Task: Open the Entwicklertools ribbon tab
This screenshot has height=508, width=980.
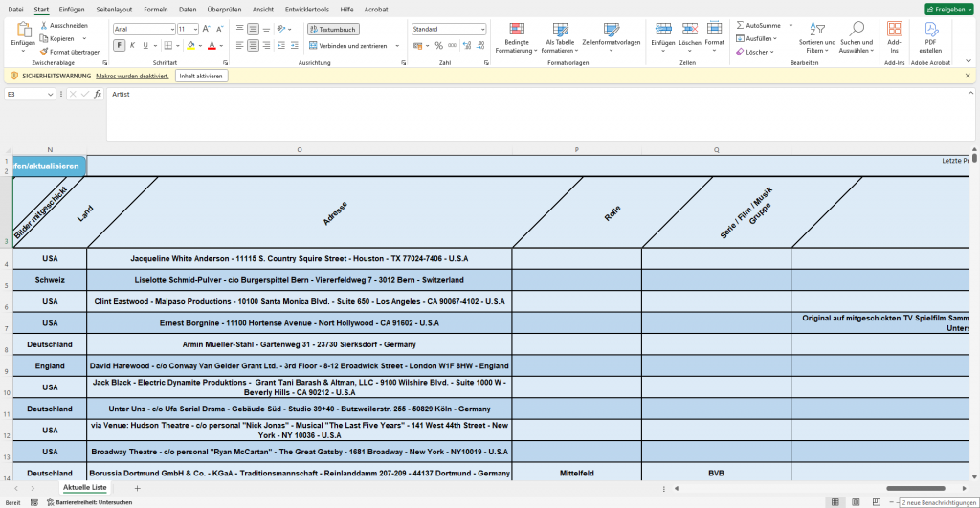Action: [307, 9]
